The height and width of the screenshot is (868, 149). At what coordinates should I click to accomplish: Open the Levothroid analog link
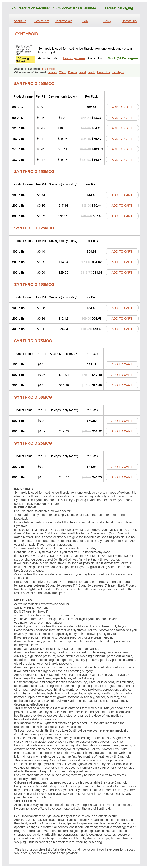tap(48, 69)
